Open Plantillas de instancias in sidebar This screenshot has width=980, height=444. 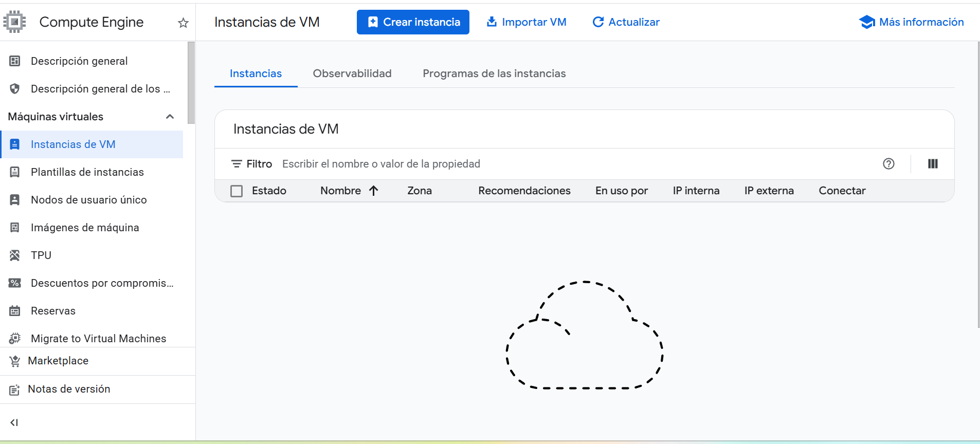(x=87, y=172)
